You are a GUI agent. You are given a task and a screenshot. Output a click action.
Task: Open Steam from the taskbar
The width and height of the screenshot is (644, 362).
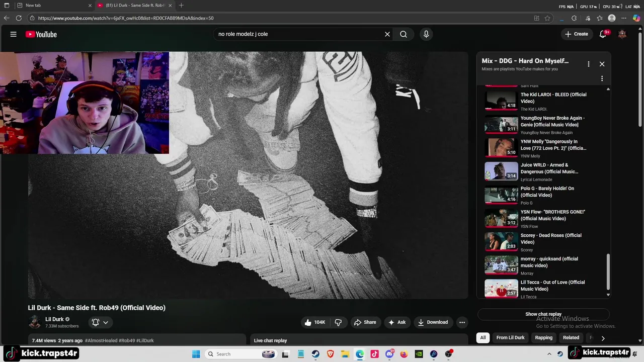point(315,354)
